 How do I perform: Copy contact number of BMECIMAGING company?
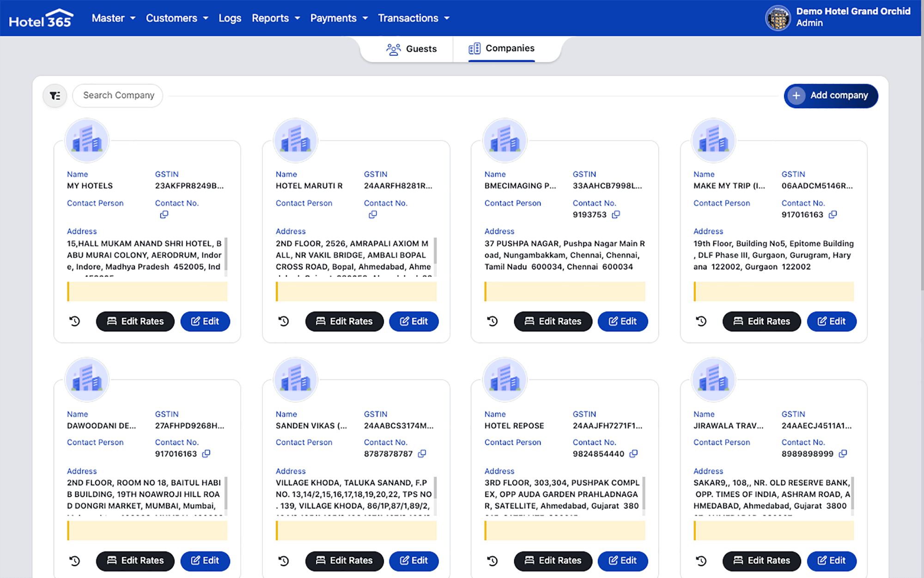pos(616,215)
